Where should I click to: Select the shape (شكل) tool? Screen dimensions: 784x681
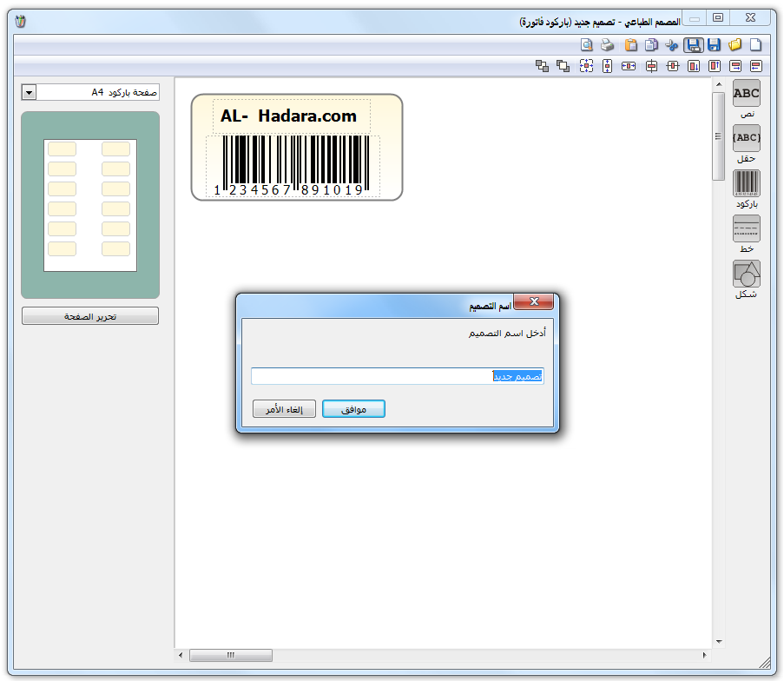[747, 274]
